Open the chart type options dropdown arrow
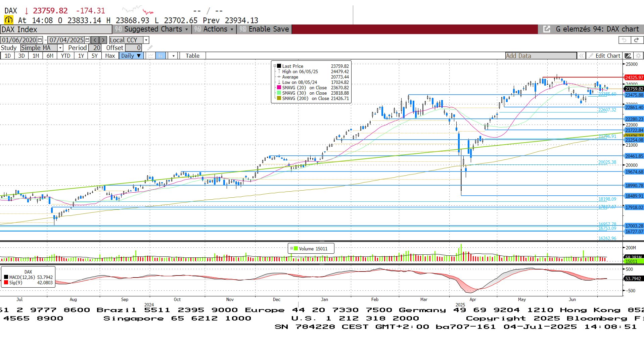This screenshot has width=644, height=344. click(173, 56)
